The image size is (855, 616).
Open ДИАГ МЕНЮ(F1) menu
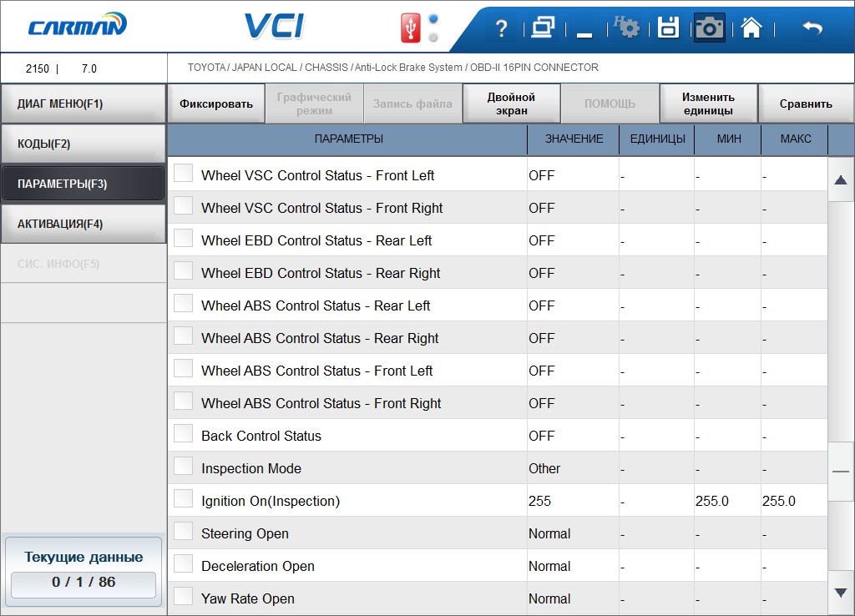pos(83,104)
